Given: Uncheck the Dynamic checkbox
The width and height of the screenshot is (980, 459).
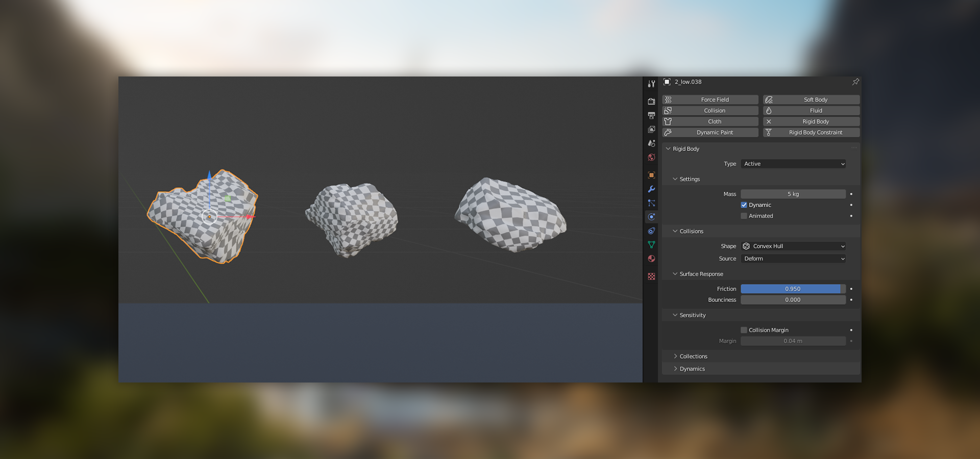Looking at the screenshot, I should coord(744,205).
